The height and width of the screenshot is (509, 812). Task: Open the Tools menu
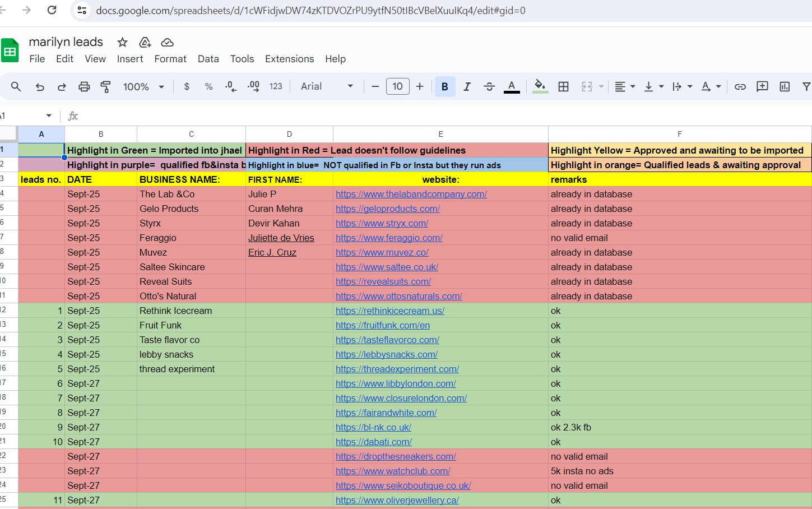(x=242, y=59)
